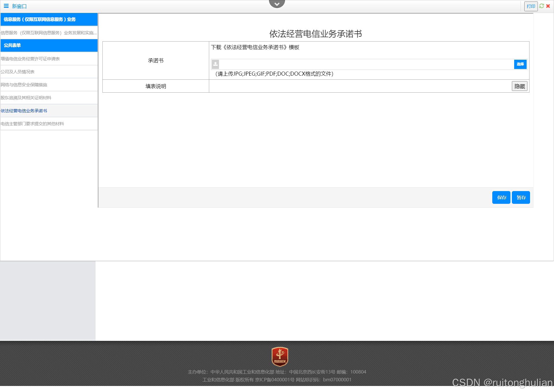Click the 暂存 temporary save button
This screenshot has height=392, width=554.
click(521, 197)
